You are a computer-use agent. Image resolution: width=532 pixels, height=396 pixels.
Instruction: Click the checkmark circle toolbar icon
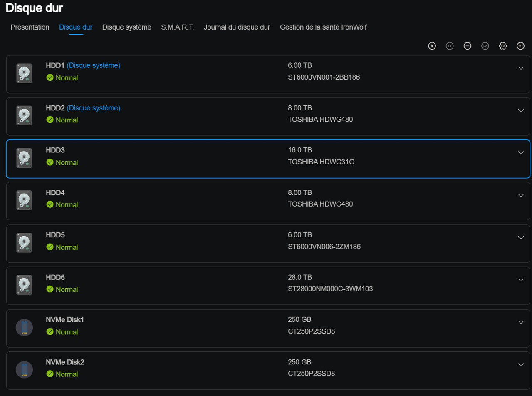485,46
